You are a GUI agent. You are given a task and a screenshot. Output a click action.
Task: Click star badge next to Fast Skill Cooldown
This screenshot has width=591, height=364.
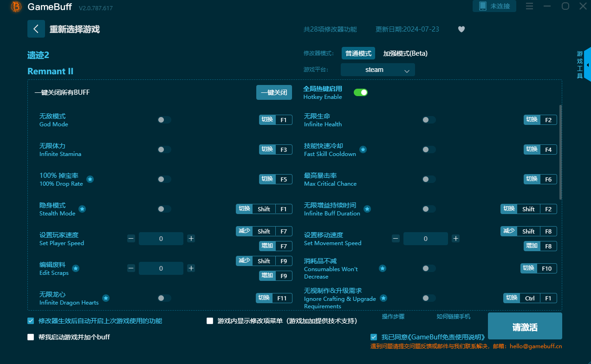click(x=363, y=149)
